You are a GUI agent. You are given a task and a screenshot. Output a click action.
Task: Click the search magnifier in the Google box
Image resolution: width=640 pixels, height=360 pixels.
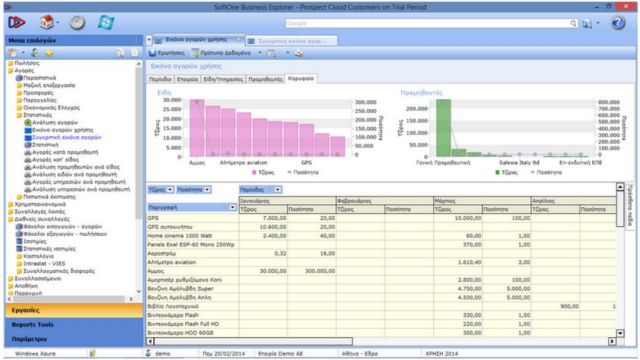click(573, 24)
